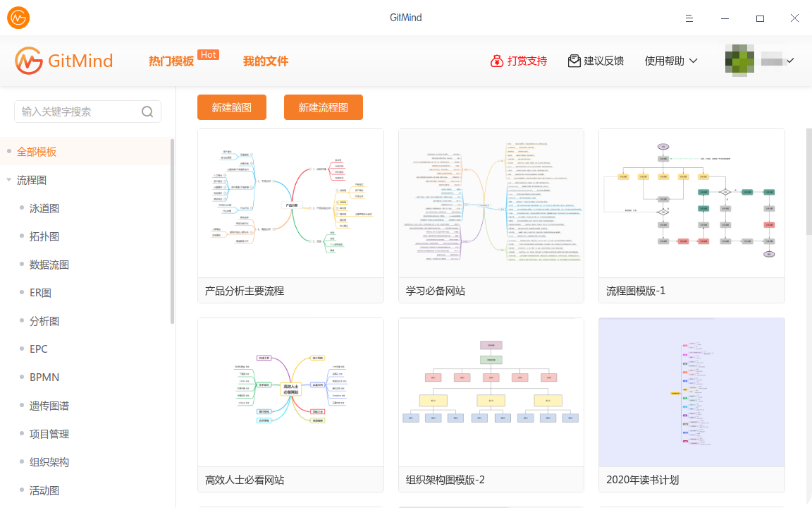This screenshot has height=508, width=812.
Task: Open the 产品分析主要流程 template thumbnail
Action: coord(290,204)
